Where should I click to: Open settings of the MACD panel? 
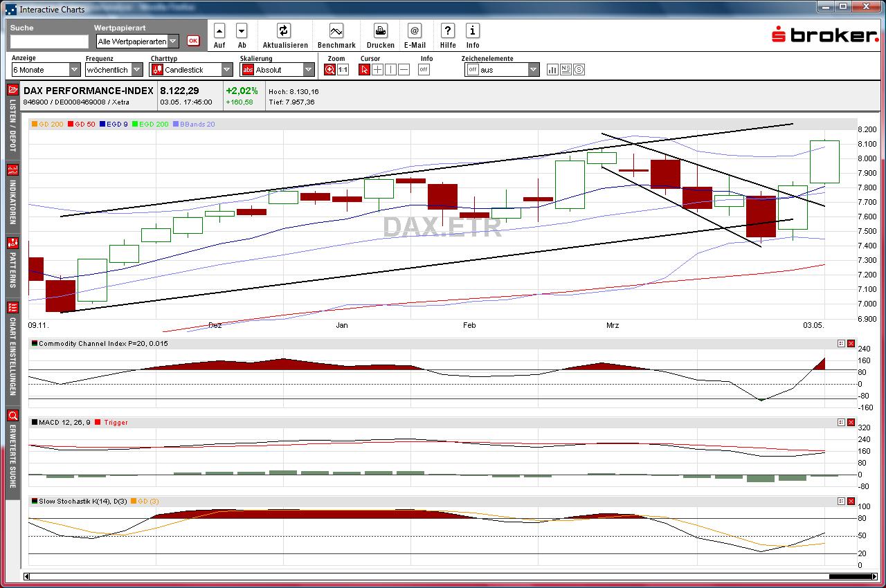coord(841,423)
